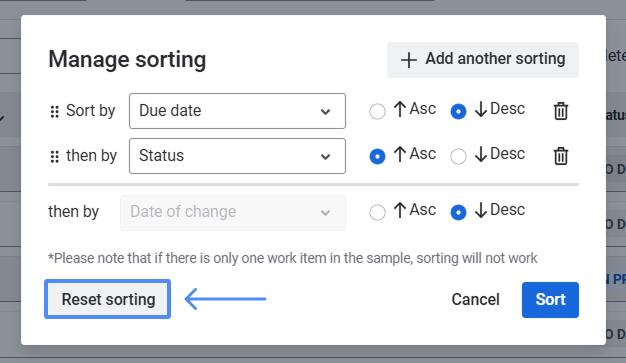Screen dimensions: 626x363
Task: Click the note about one work item
Action: coord(293,258)
